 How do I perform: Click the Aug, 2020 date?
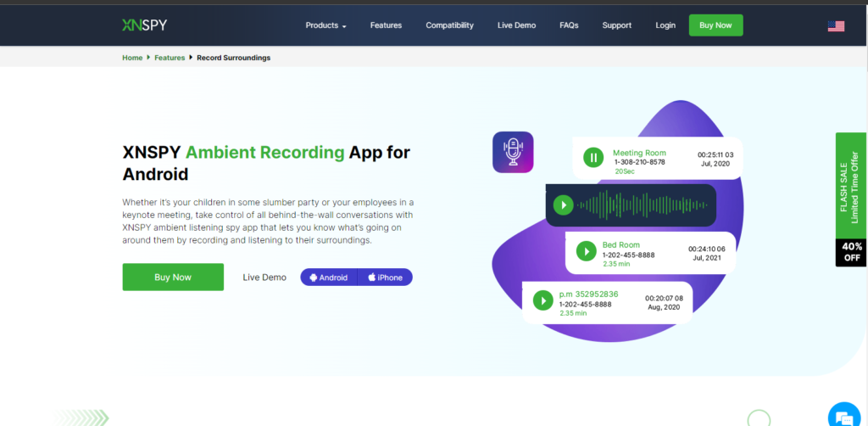coord(664,307)
